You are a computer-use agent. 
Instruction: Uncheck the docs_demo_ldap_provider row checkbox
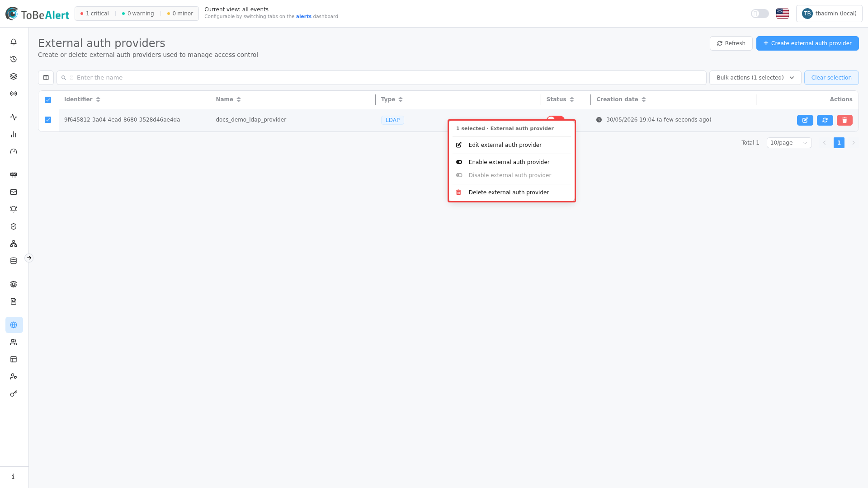pos(48,120)
